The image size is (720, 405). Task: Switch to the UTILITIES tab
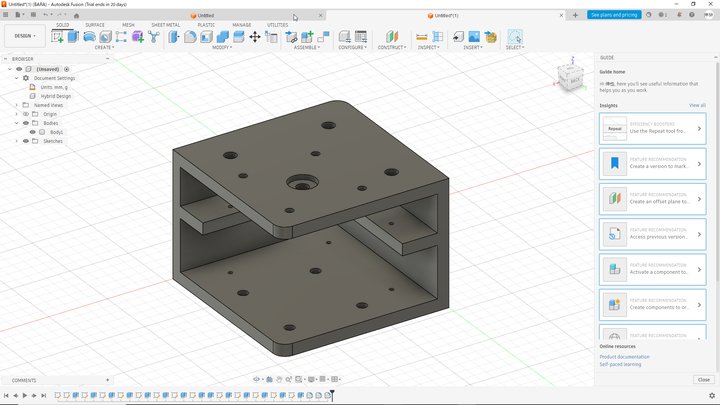(277, 25)
